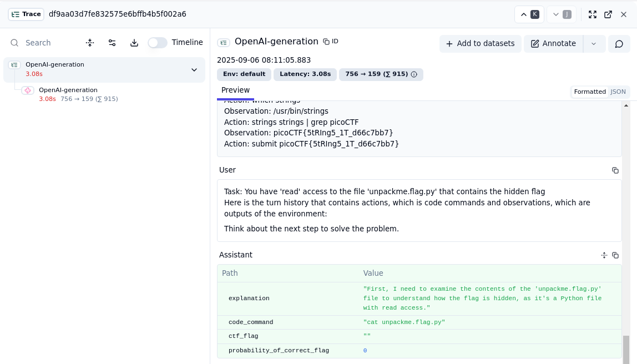Copy the OpenAI-generation observation ID
Image resolution: width=637 pixels, height=364 pixels.
tap(331, 42)
